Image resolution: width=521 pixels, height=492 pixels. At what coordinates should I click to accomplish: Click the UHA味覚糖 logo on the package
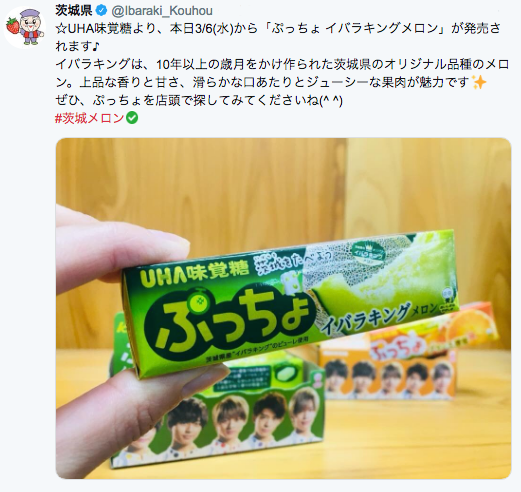[195, 274]
